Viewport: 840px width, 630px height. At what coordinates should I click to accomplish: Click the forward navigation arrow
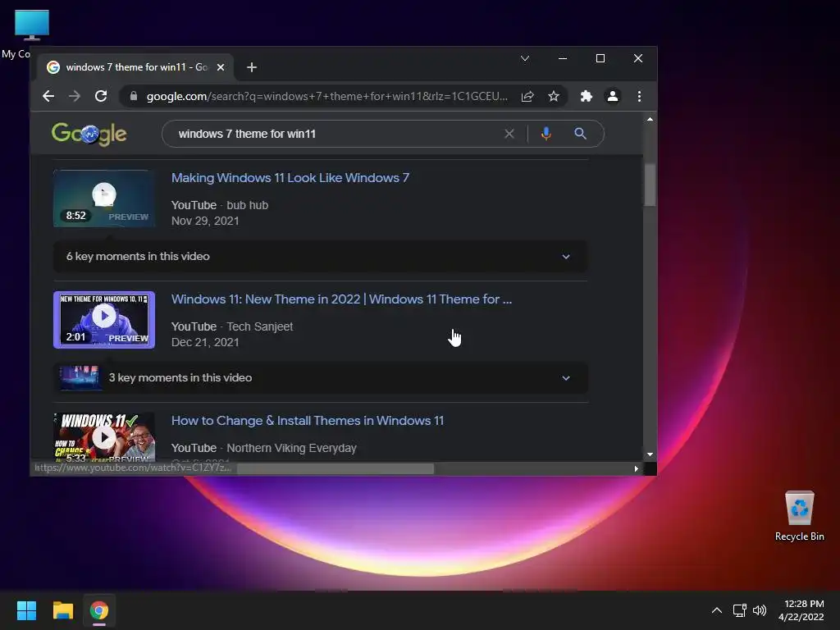[x=75, y=97]
